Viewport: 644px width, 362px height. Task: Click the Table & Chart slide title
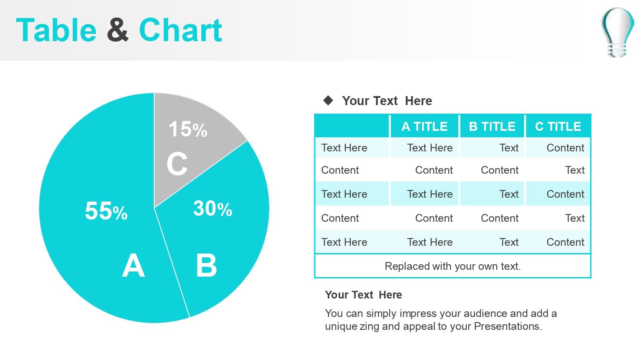click(119, 30)
